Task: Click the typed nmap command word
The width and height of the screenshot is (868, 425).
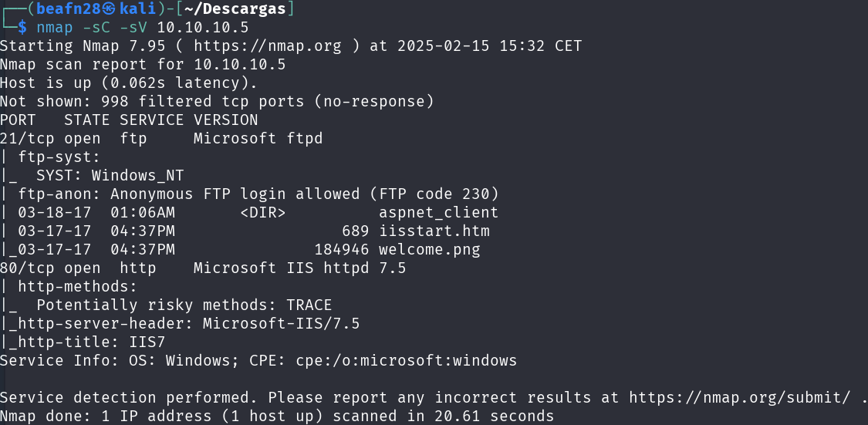Action: [x=55, y=28]
